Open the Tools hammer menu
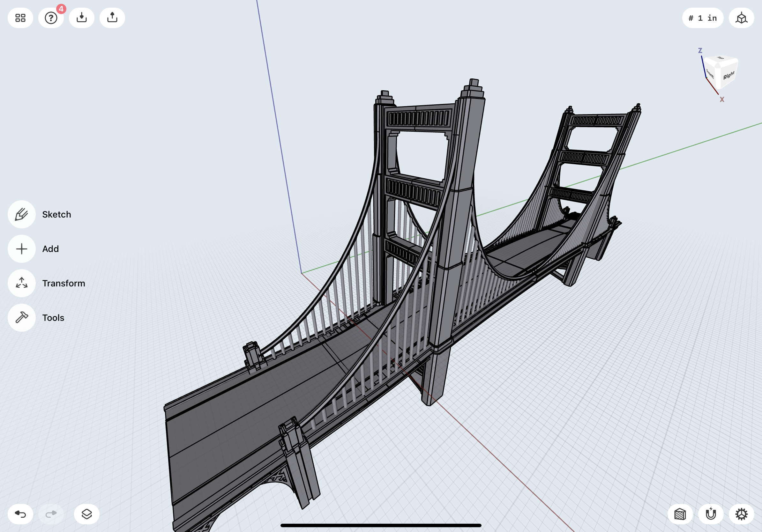 point(22,318)
